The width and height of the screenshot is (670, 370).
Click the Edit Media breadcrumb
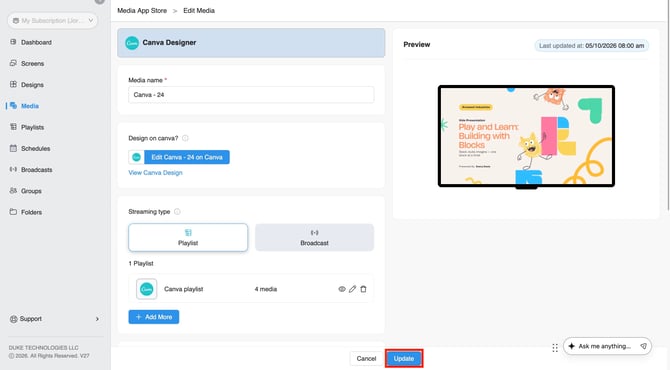click(x=199, y=11)
